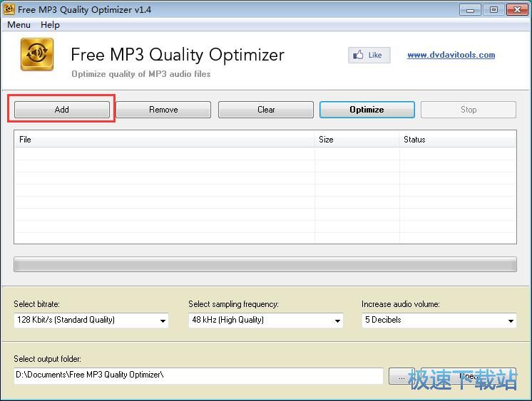Screen dimensions: 532x401
Task: Clear the file list with Clear
Action: [x=266, y=110]
